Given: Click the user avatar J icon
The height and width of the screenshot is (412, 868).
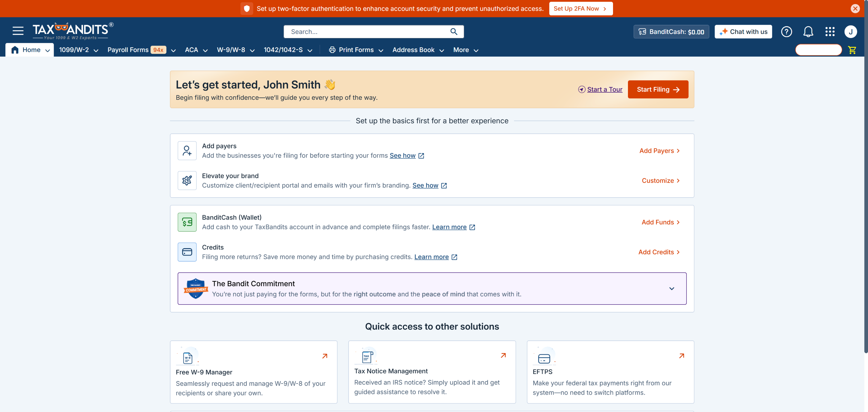Looking at the screenshot, I should point(850,32).
